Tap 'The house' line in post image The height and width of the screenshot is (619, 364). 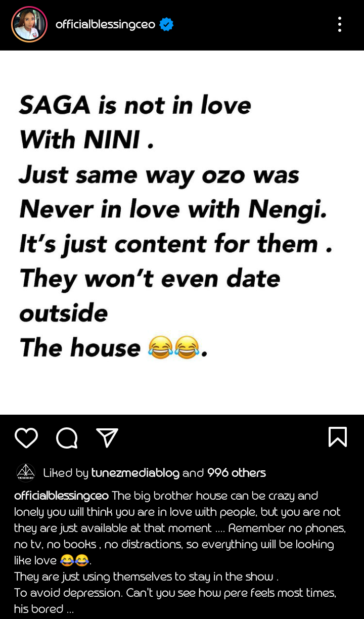click(x=79, y=347)
